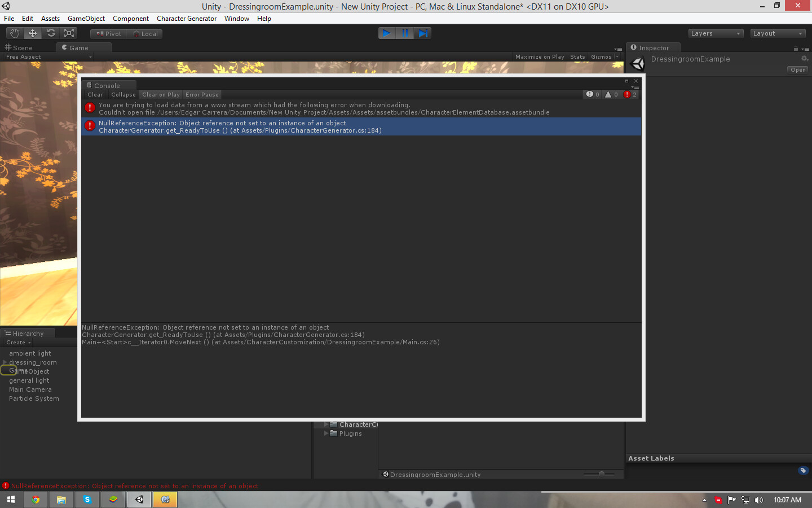Show hidden system tray icons
The height and width of the screenshot is (508, 812).
tap(704, 500)
